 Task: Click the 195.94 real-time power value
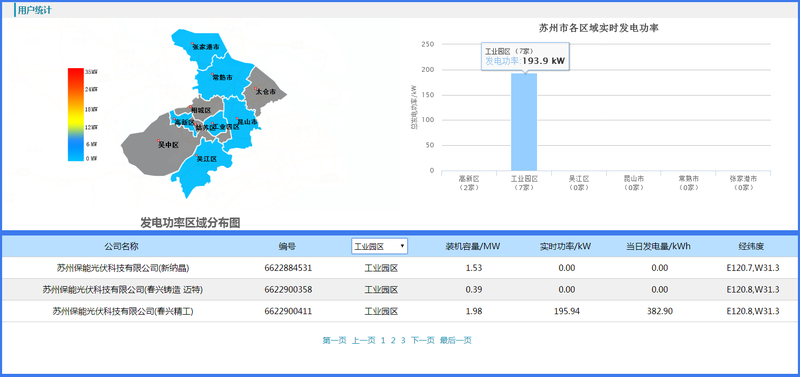566,311
